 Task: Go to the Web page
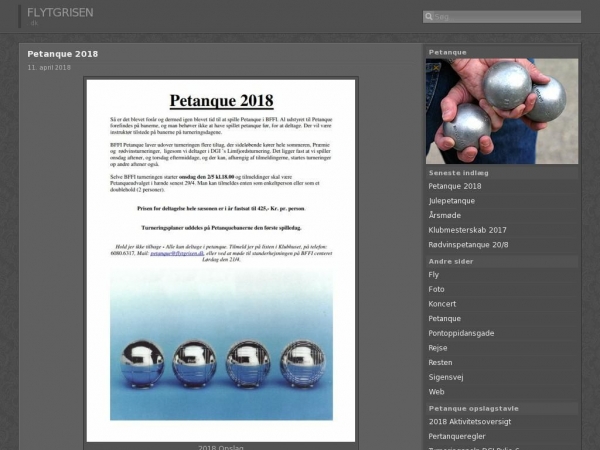[x=436, y=392]
